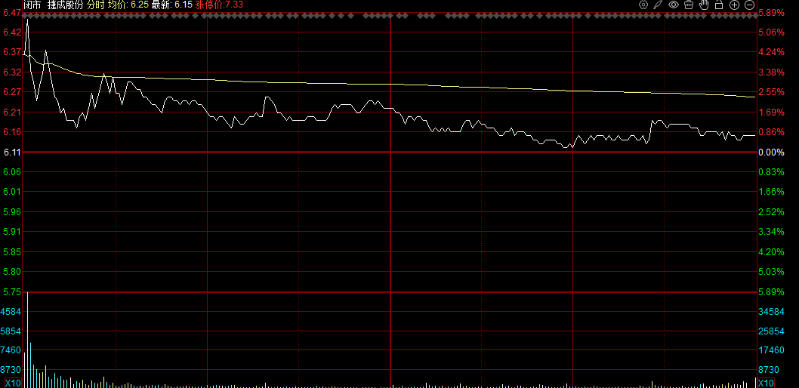Zoom out with the minus icon

(749, 5)
